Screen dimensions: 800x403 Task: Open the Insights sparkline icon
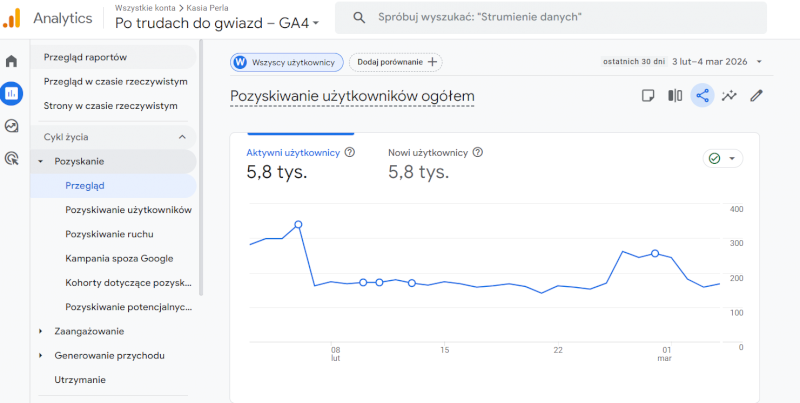click(729, 96)
